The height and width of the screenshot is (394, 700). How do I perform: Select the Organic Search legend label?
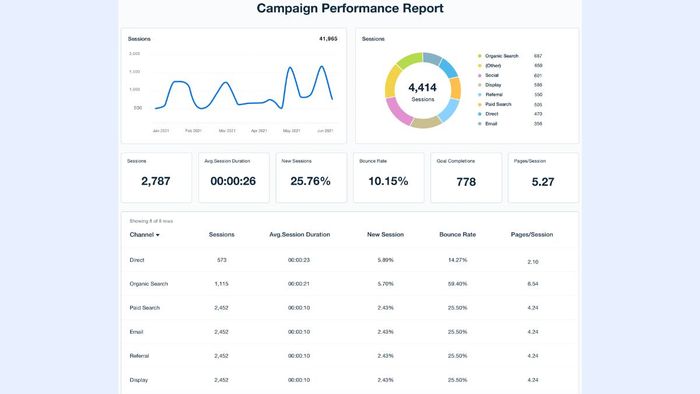(x=502, y=56)
